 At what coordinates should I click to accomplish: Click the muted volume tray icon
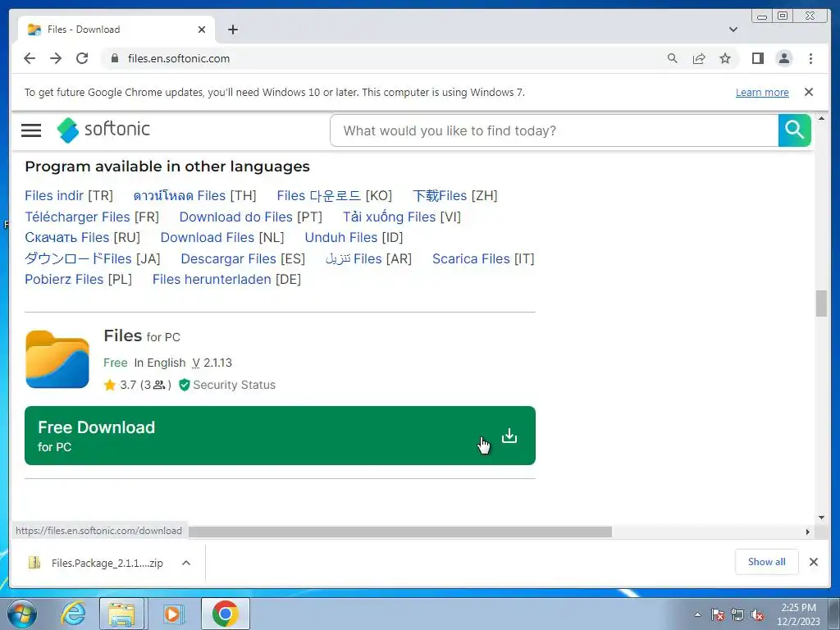point(757,614)
